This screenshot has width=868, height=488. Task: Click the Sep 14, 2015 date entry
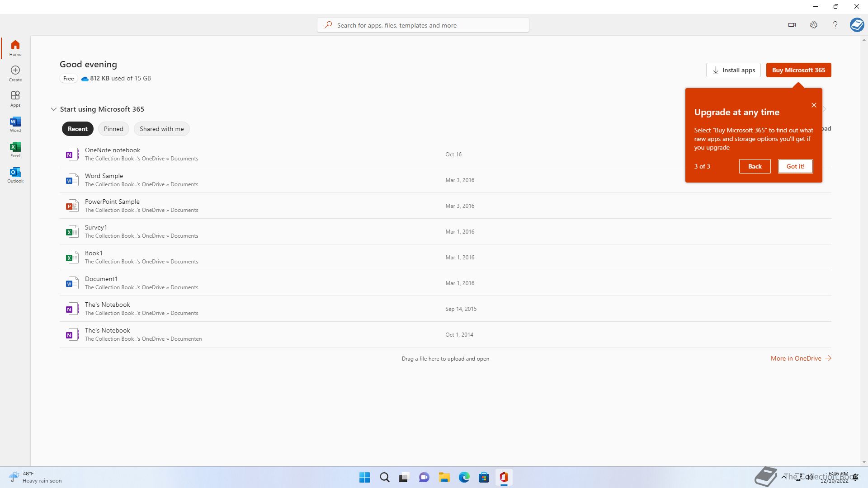pyautogui.click(x=461, y=309)
